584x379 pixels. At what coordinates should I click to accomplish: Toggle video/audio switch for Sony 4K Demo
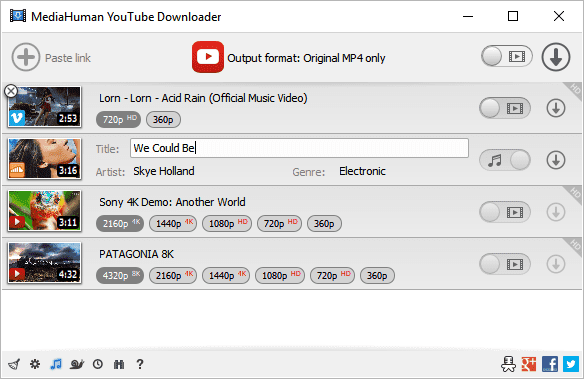[505, 212]
